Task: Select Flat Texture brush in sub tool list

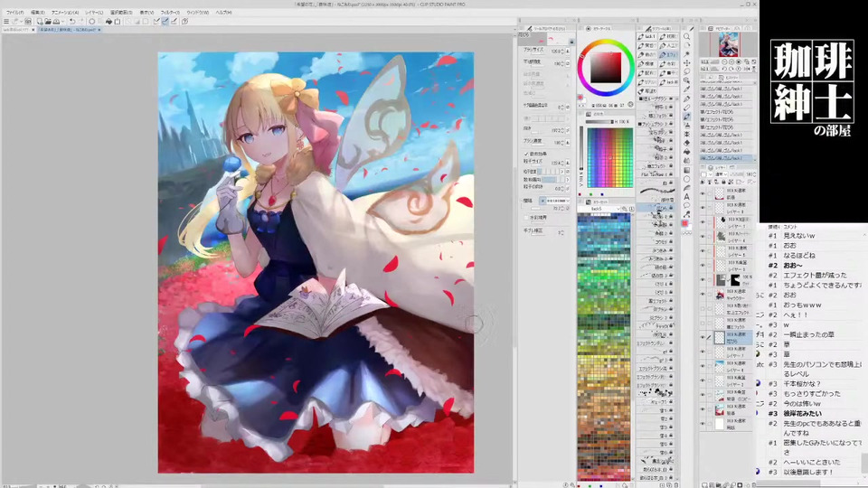Action: click(656, 174)
